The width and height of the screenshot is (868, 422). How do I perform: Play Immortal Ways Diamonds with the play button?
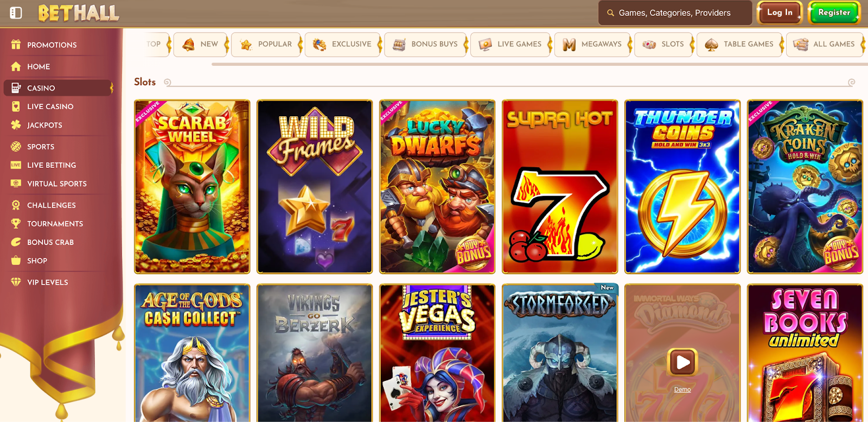[682, 362]
